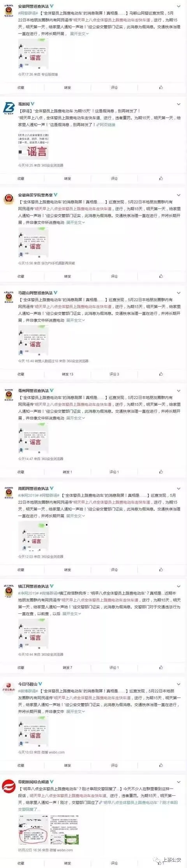The width and height of the screenshot is (187, 868).
Task: Click the thumbs-up icon under 亳新闻 post
Action: click(161, 178)
